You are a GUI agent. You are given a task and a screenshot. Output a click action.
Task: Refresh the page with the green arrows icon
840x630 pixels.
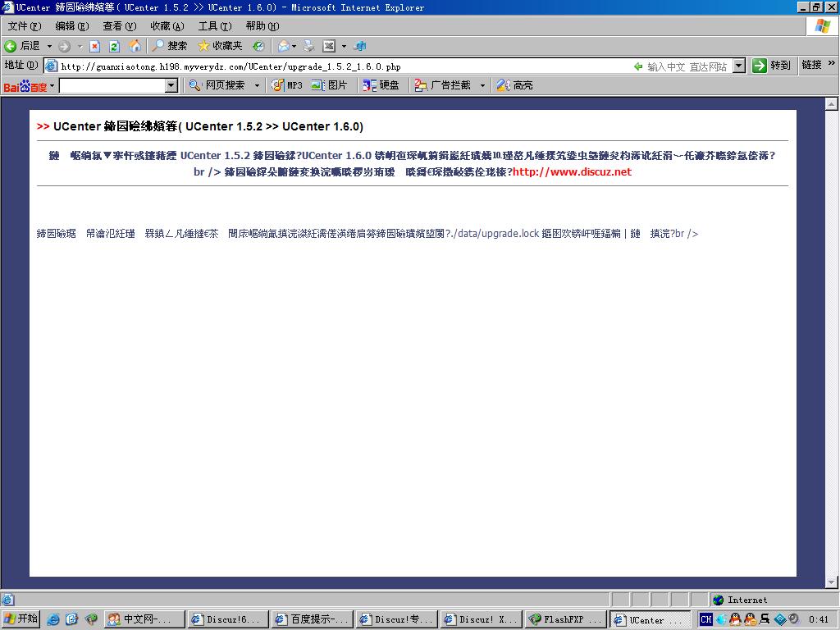[x=114, y=46]
